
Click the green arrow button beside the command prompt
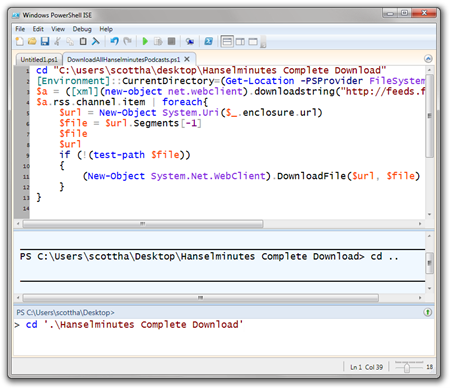(428, 312)
